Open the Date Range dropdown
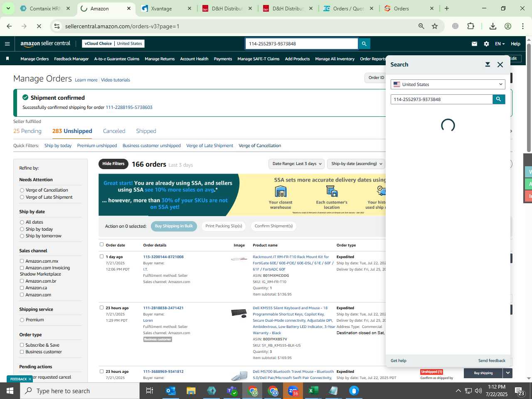 click(x=297, y=164)
